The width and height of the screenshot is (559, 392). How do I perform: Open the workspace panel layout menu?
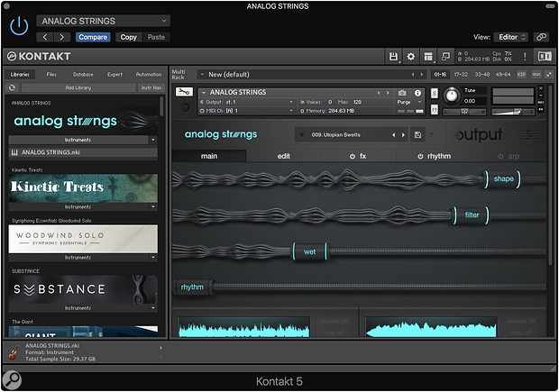click(428, 56)
